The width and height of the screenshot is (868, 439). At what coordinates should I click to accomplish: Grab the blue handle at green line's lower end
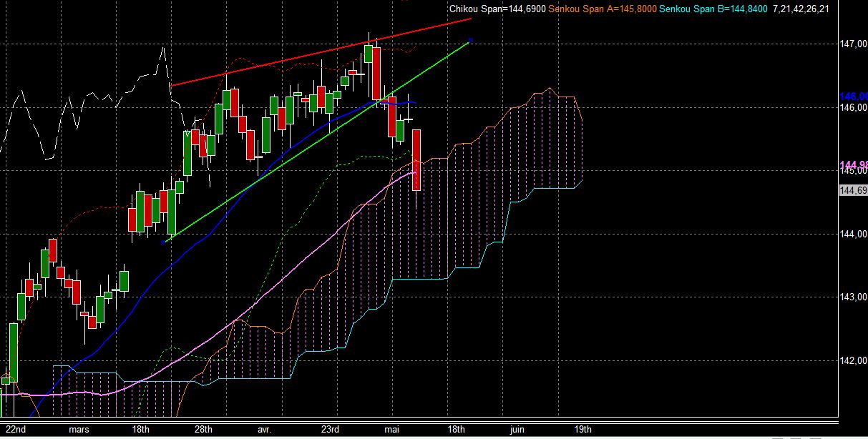pos(164,242)
